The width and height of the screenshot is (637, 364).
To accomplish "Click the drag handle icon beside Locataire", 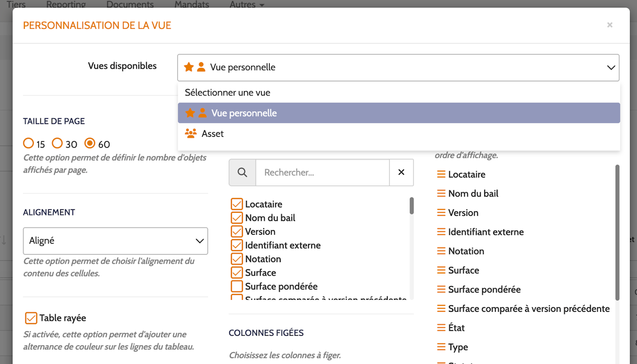I will coord(441,175).
